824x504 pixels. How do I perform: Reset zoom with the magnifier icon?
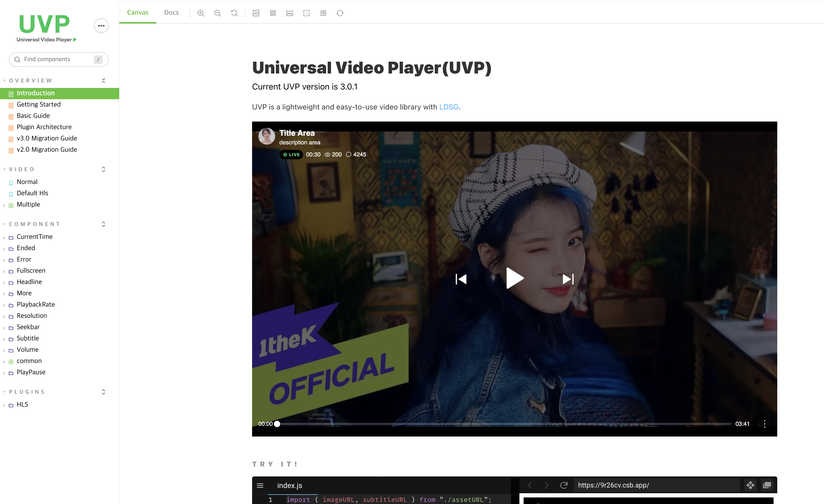234,13
